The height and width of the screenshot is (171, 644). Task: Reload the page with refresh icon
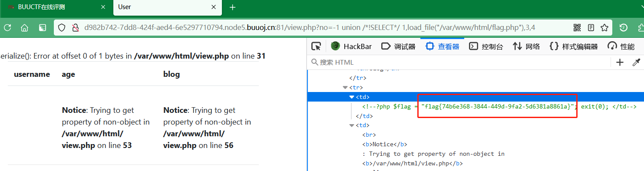coord(7,28)
